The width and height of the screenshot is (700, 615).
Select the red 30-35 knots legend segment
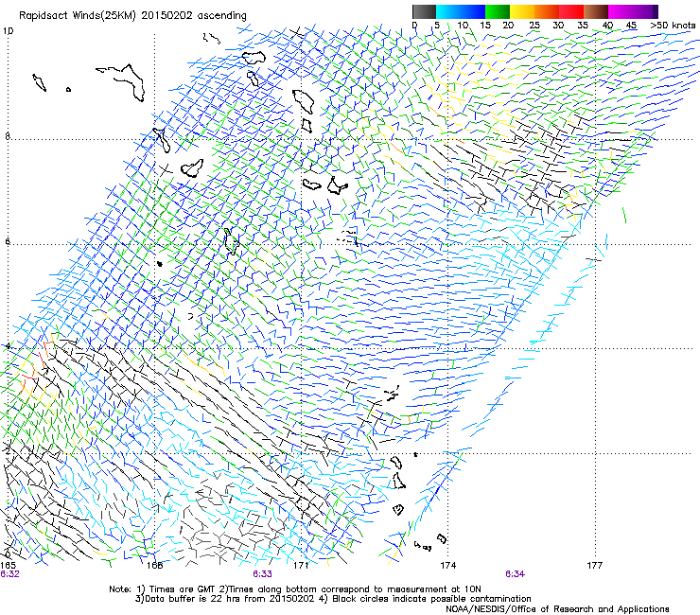[x=571, y=11]
